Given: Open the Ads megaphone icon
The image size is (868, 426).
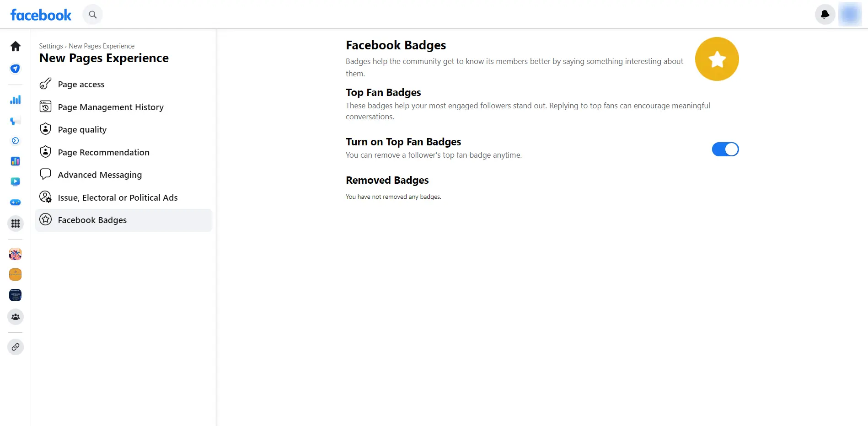Looking at the screenshot, I should coord(15,120).
